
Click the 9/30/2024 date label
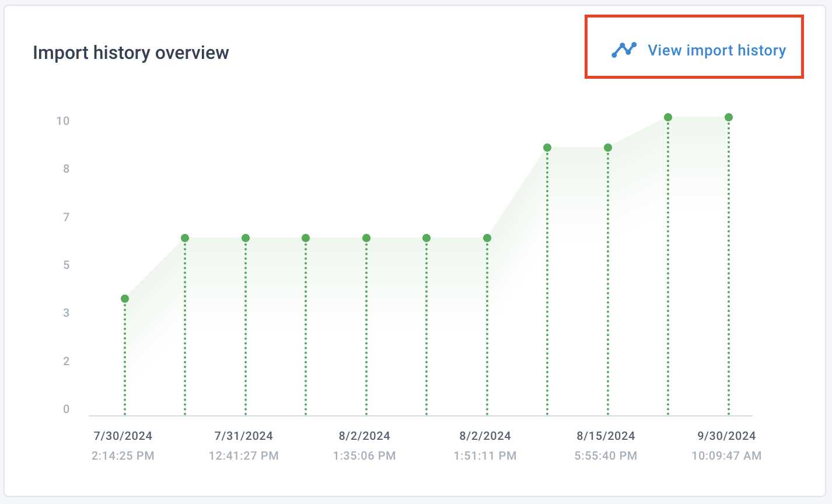pos(727,436)
